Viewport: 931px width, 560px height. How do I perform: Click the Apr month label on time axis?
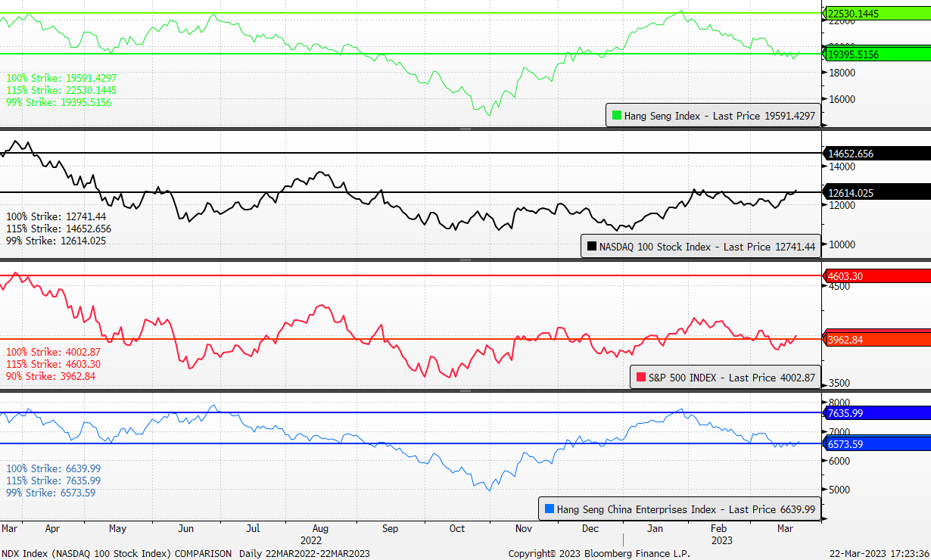click(x=52, y=529)
